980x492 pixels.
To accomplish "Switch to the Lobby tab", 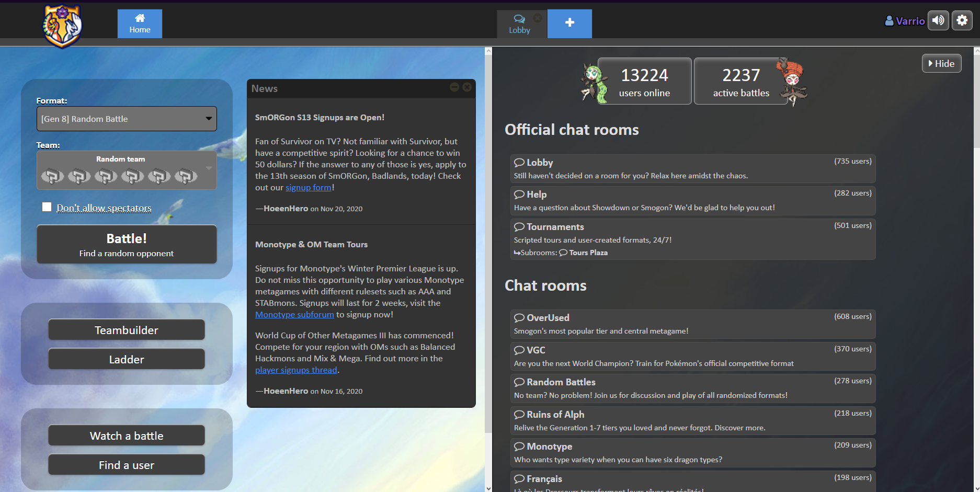I will click(x=519, y=24).
